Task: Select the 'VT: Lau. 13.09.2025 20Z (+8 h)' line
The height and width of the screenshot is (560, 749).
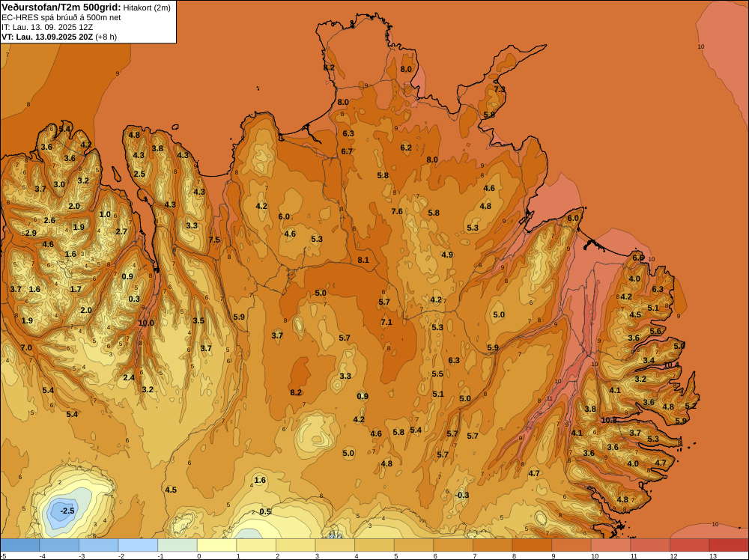Action: pos(59,37)
